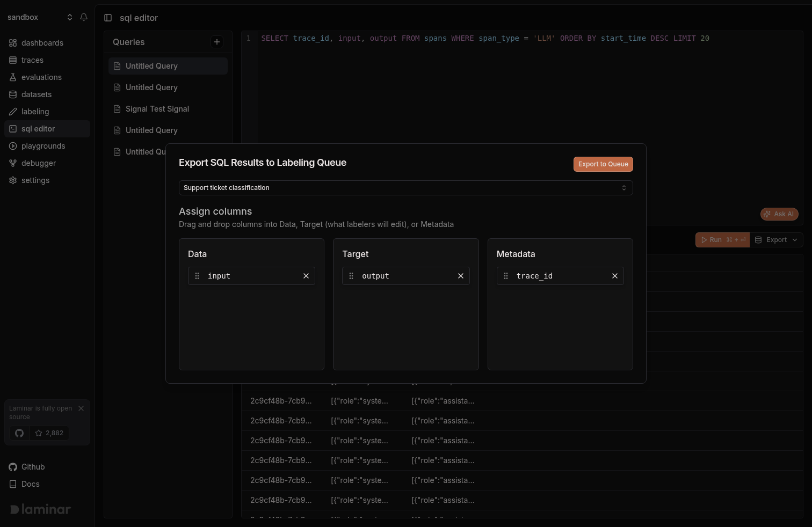Click the Ask AI button
Screen dimensions: 812x527
tap(779, 214)
